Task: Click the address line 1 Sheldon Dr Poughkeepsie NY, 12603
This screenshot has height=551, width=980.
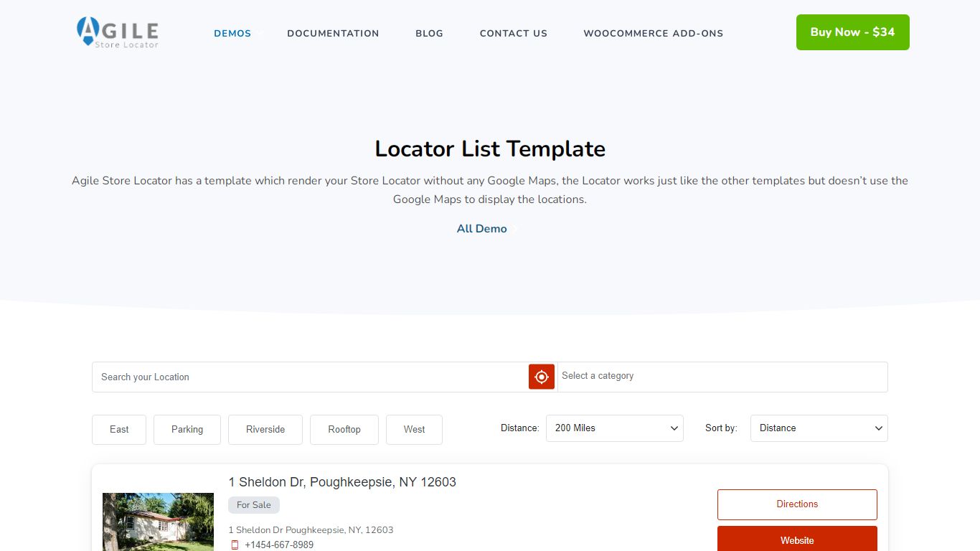Action: [311, 530]
